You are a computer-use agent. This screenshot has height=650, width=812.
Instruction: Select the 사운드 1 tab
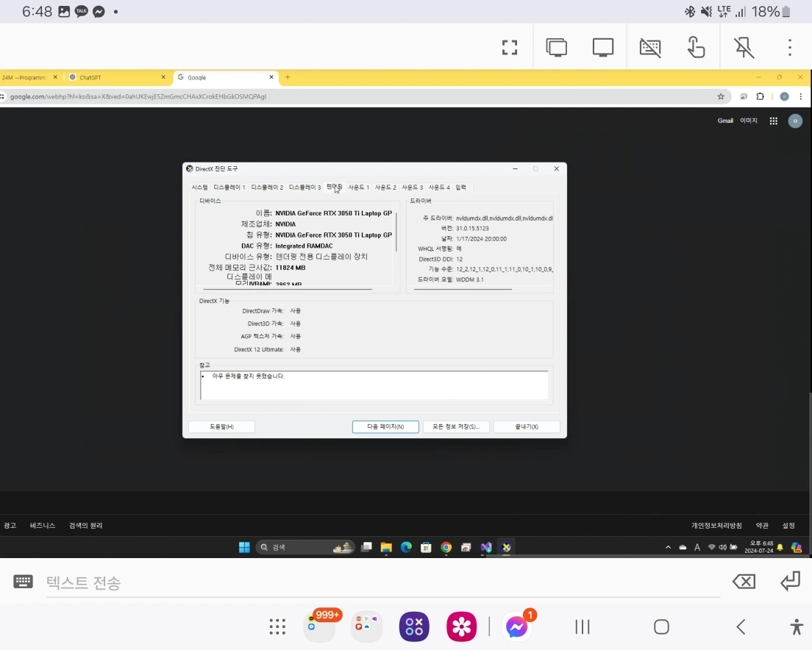[x=358, y=187]
